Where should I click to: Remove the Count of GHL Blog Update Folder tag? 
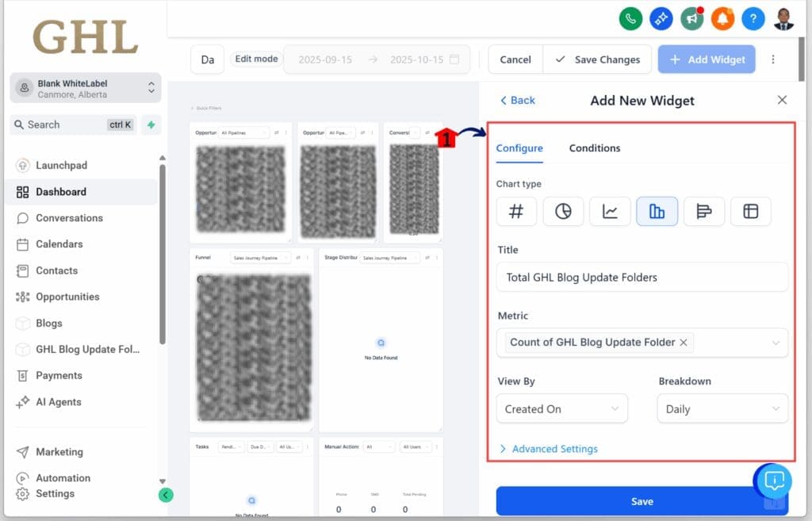click(684, 343)
